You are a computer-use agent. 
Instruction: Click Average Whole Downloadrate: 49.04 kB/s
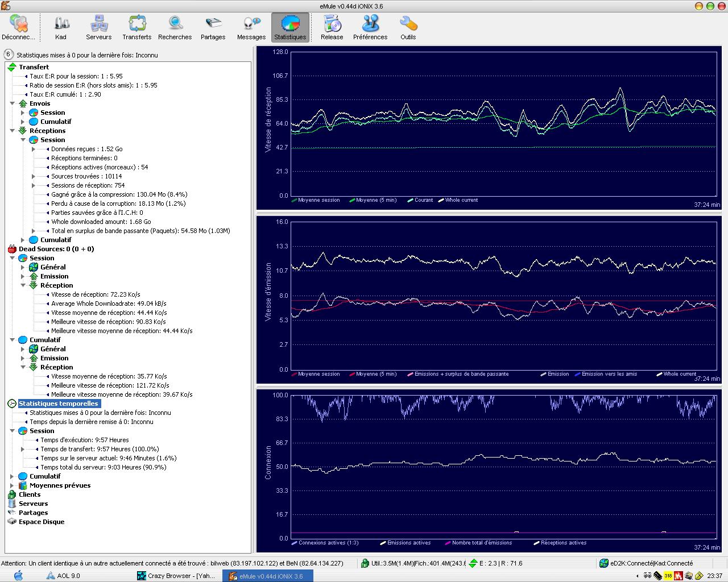pyautogui.click(x=109, y=304)
